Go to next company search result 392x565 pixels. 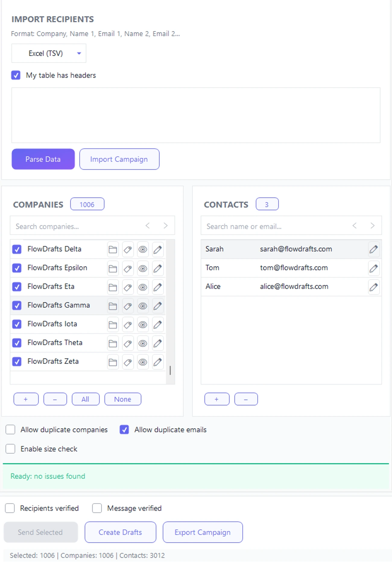(x=165, y=226)
